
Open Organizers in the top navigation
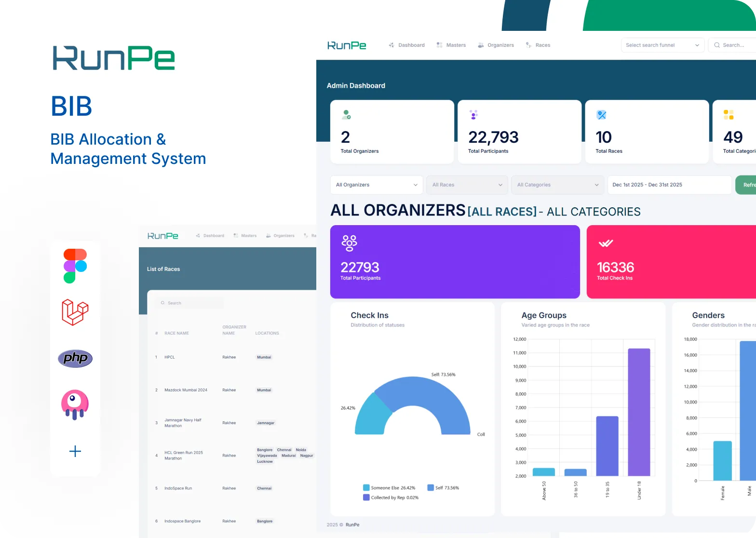coord(496,45)
